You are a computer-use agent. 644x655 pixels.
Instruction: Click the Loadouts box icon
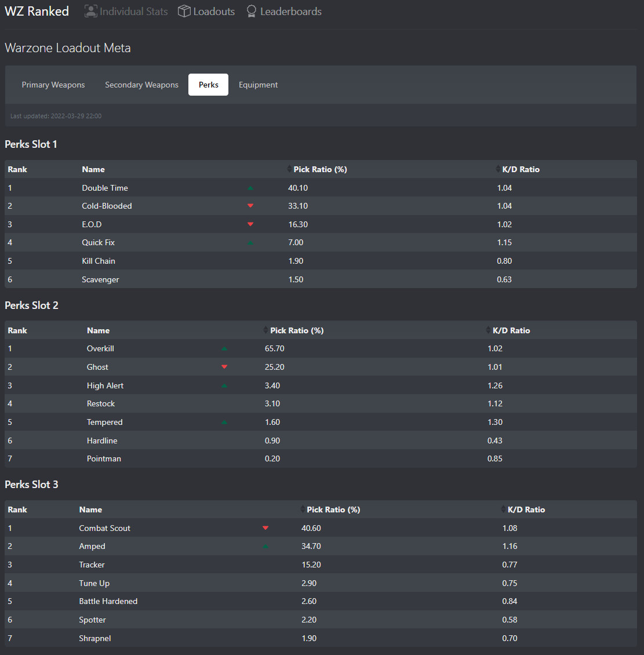(184, 11)
